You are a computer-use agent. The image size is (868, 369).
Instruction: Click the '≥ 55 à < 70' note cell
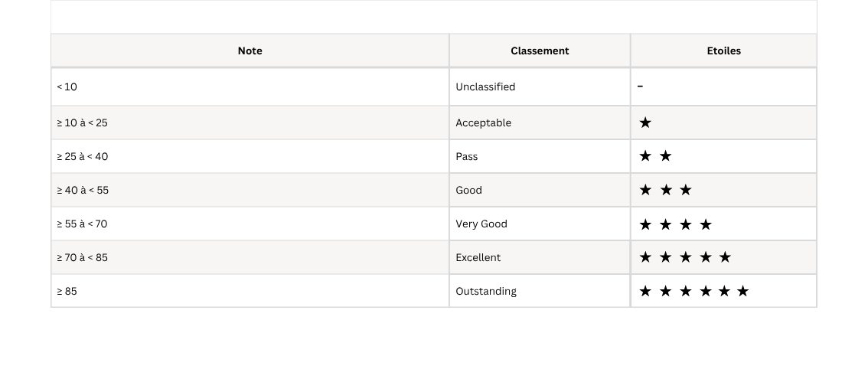click(x=82, y=224)
